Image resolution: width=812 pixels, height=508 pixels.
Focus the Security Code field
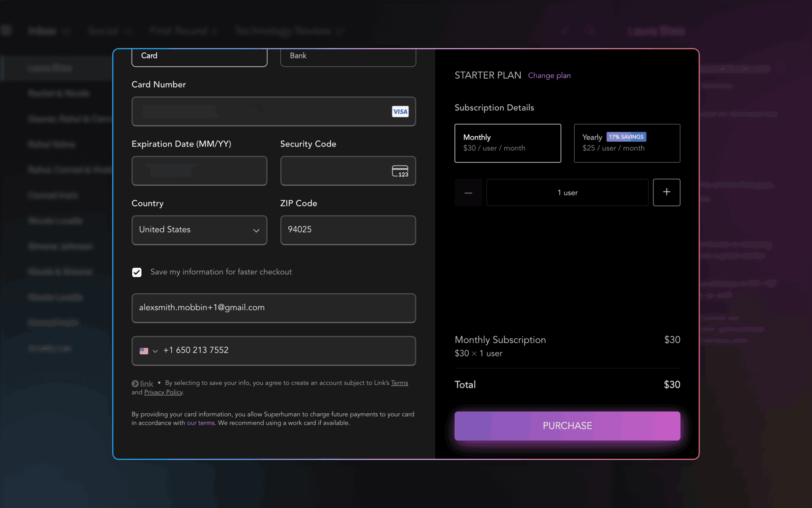(348, 171)
